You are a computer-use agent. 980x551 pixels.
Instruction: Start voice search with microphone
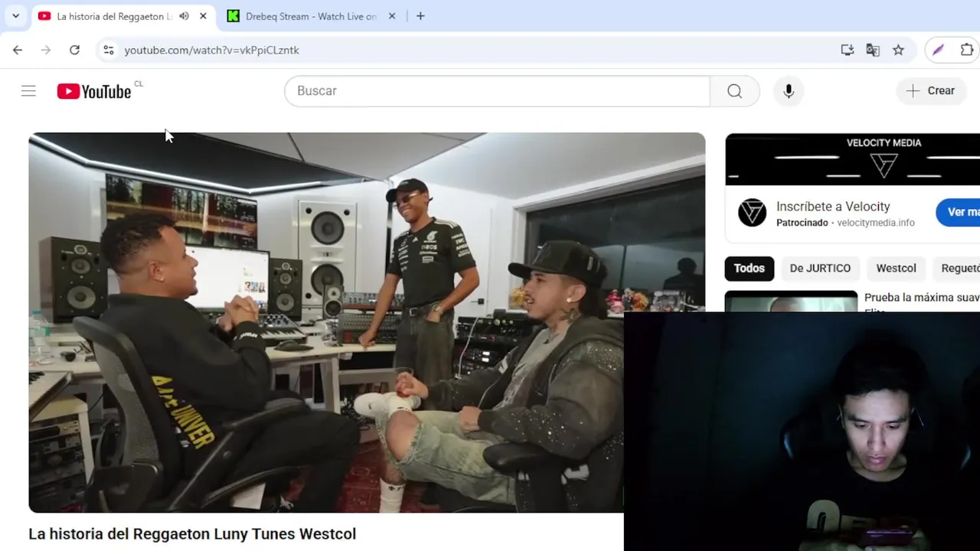click(789, 91)
